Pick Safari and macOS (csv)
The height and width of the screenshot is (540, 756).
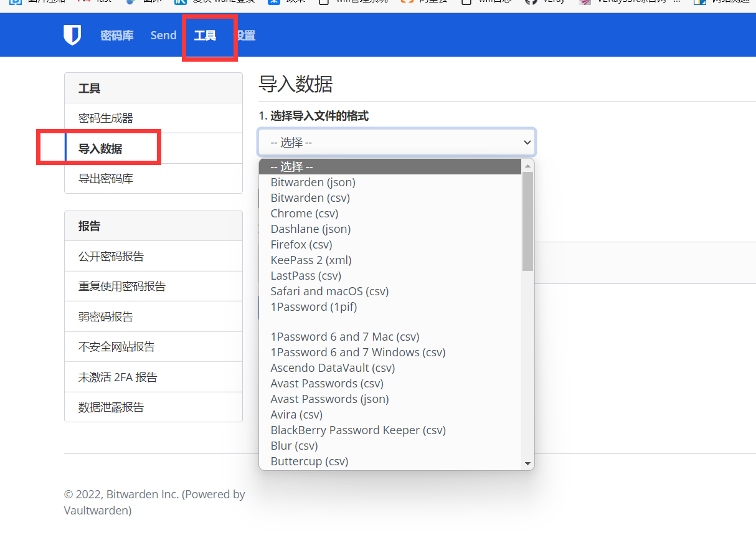pyautogui.click(x=390, y=291)
